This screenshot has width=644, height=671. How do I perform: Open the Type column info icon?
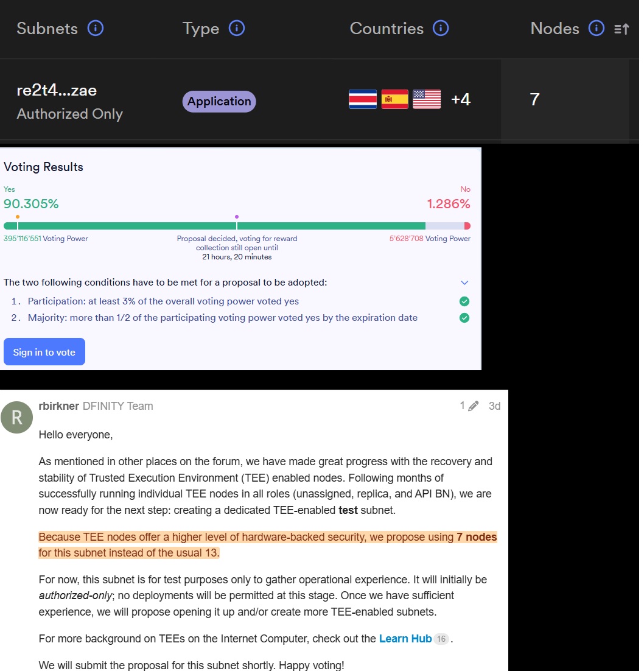tap(237, 28)
